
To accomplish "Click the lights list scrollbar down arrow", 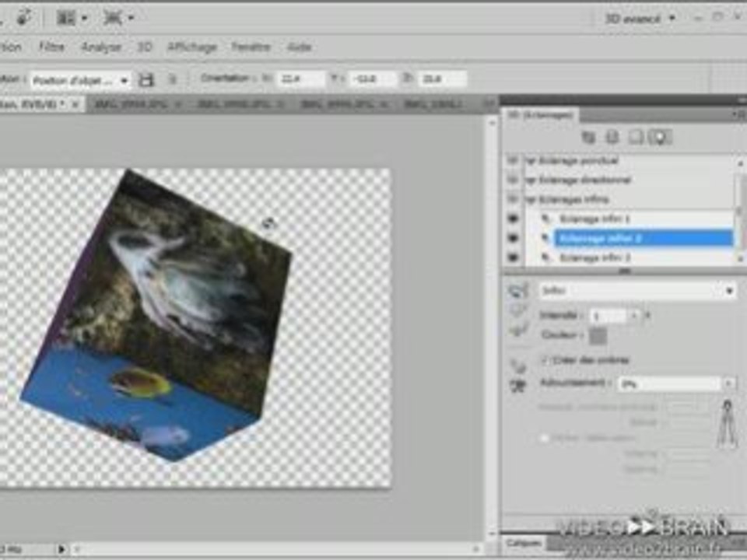I will (x=740, y=258).
